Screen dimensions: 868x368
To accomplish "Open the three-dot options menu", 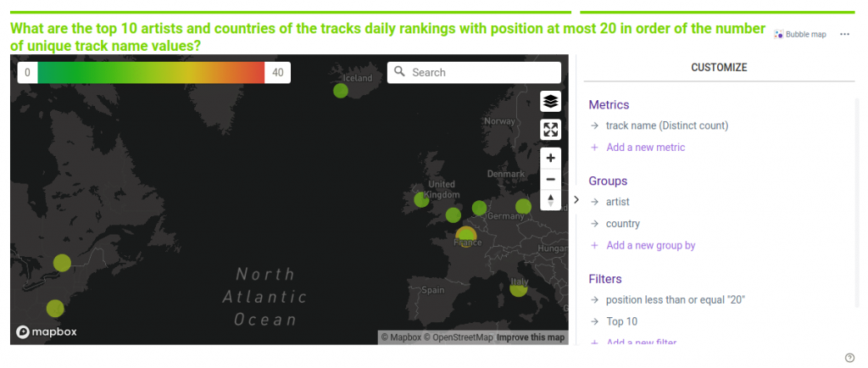I will (844, 35).
